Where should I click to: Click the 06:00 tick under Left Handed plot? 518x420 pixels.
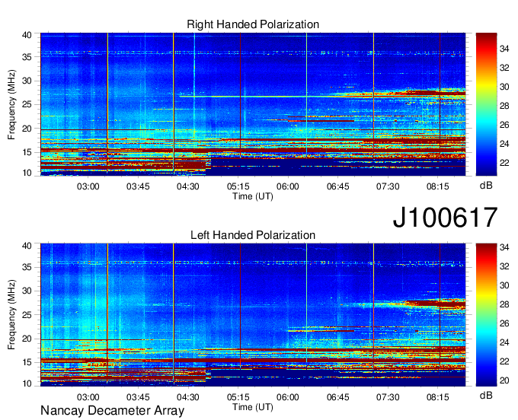click(288, 397)
